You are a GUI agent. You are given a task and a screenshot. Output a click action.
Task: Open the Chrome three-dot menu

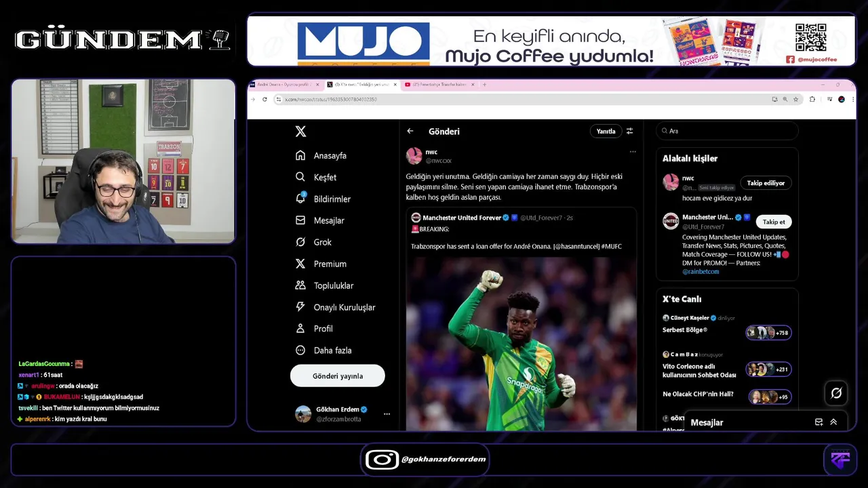pos(852,100)
